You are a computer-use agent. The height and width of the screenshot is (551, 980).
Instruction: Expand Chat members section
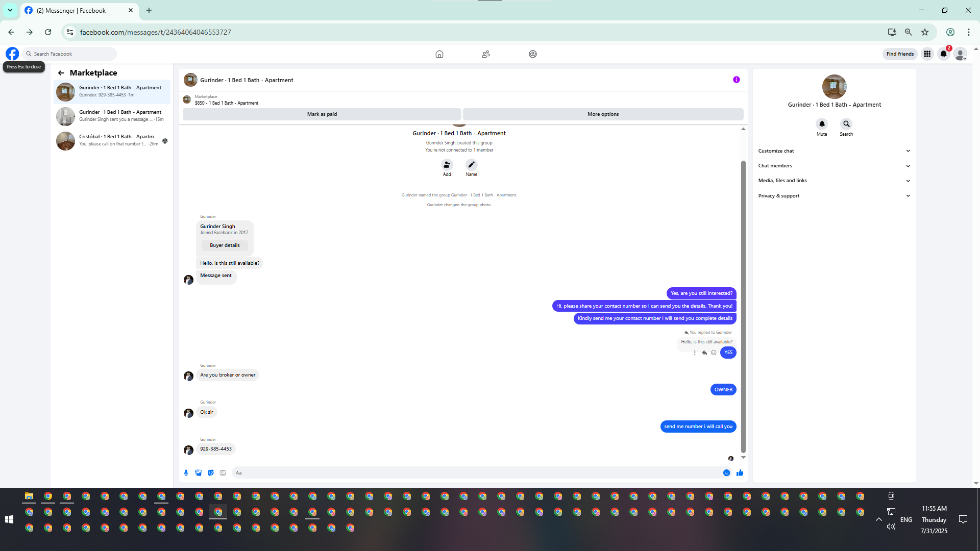pos(834,166)
